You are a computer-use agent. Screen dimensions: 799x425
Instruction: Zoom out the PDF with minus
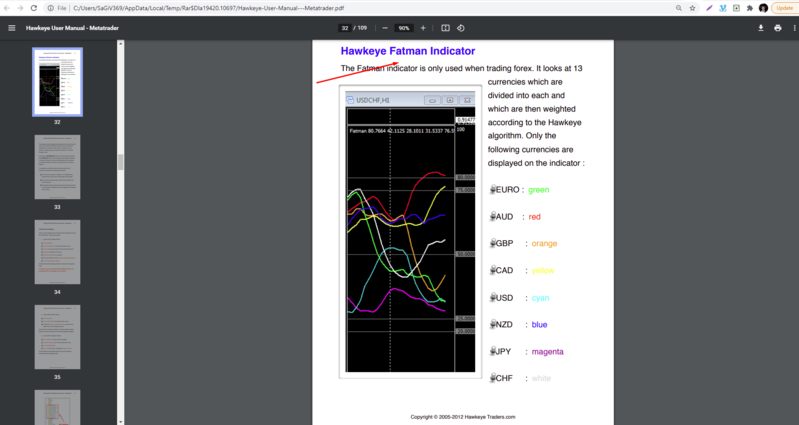[385, 28]
